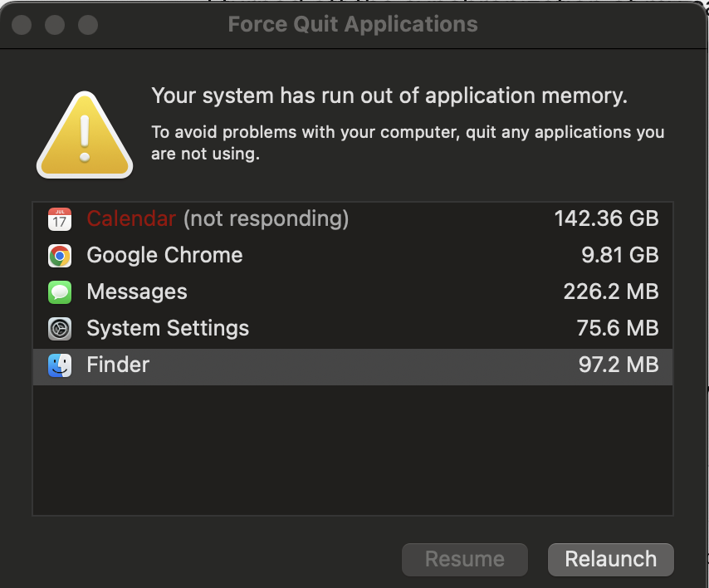The width and height of the screenshot is (709, 588).
Task: Select the Google Chrome row label
Action: click(x=164, y=256)
